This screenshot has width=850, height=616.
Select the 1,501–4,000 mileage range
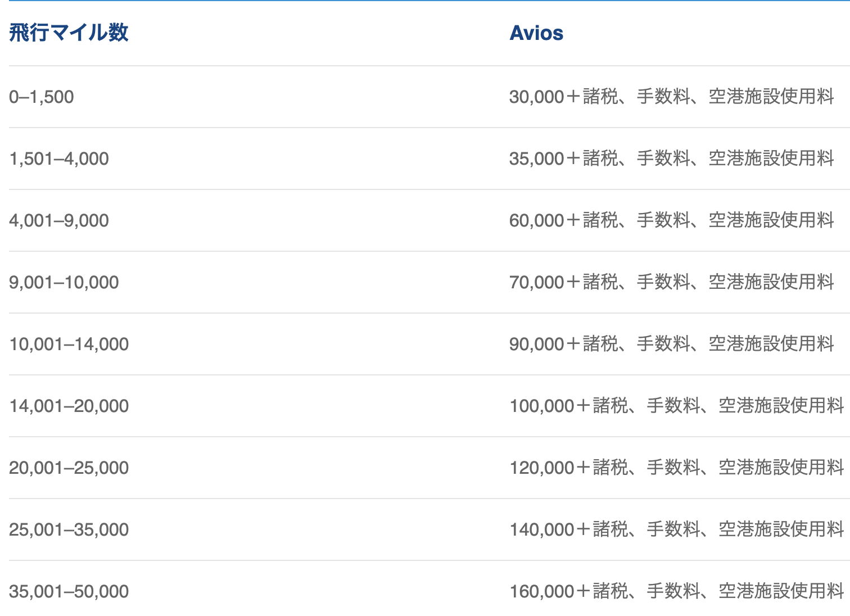click(59, 158)
